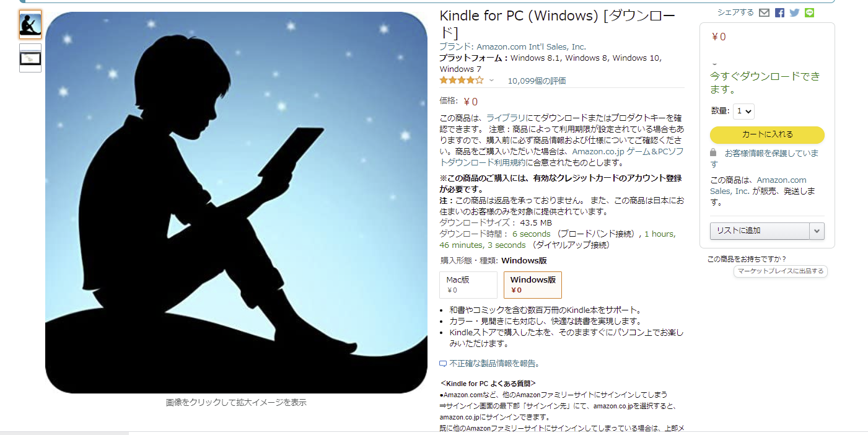Choose the Mac版 option
This screenshot has height=435, width=868.
pos(468,285)
